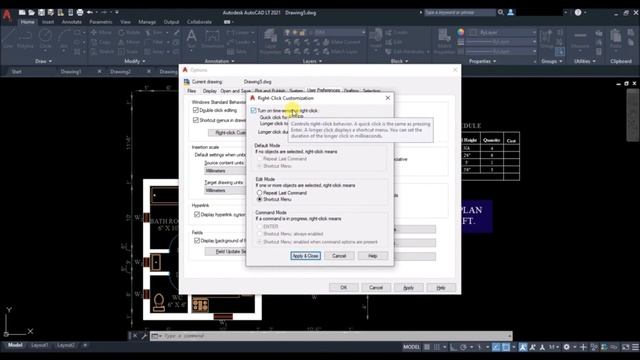Select Edit Mode Repeat Last Command radio

click(259, 193)
